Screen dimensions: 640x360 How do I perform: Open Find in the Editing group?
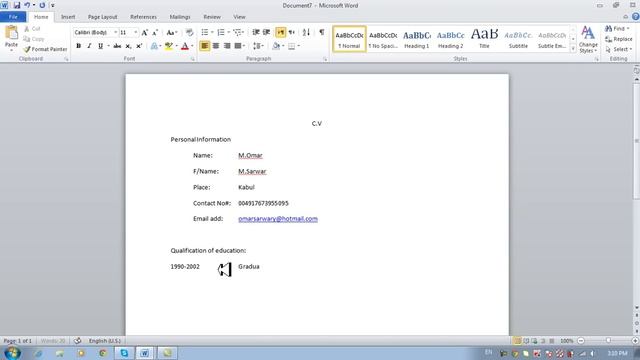616,29
